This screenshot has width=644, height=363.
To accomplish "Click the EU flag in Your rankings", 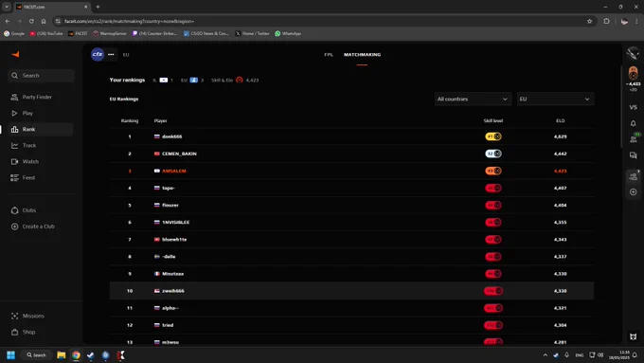I will tap(194, 81).
